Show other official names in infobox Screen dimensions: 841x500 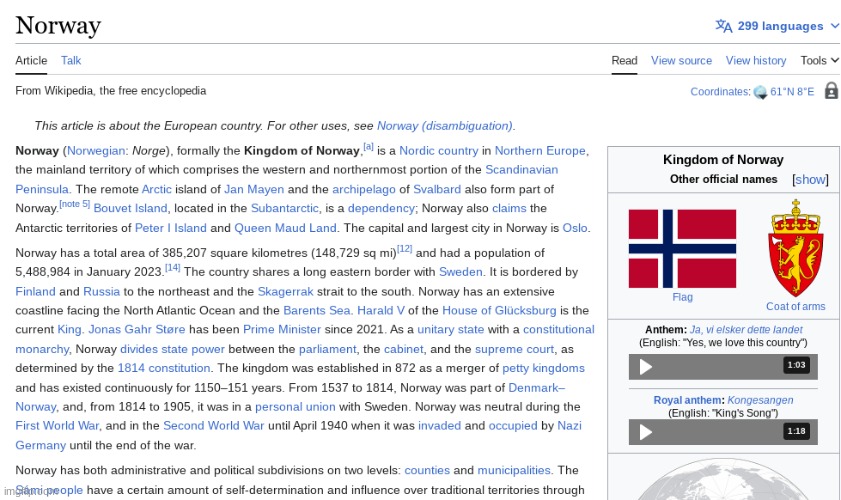click(x=810, y=180)
